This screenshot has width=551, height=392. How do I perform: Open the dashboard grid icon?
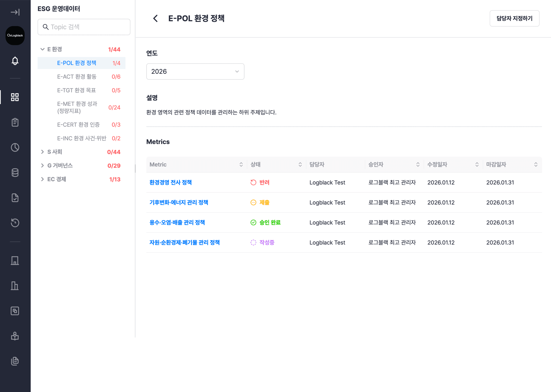(x=15, y=97)
